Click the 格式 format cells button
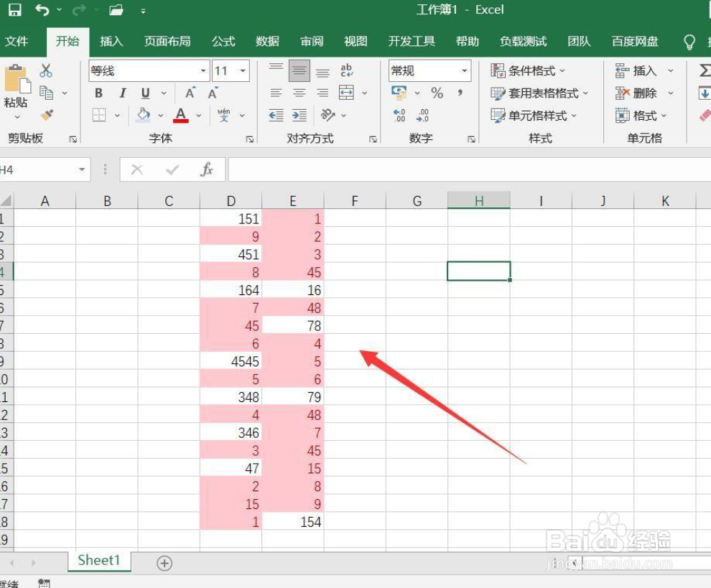This screenshot has width=711, height=588. tap(641, 115)
